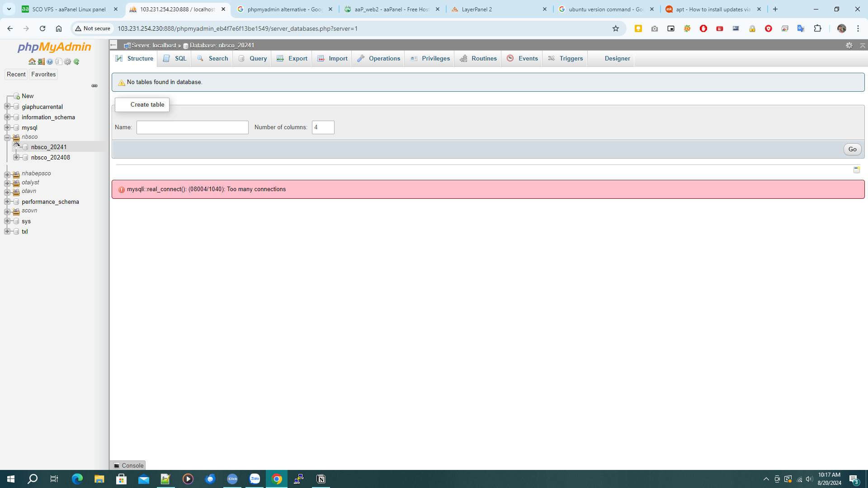Click the navigation panel settings gear icon
This screenshot has width=868, height=488.
(67, 62)
